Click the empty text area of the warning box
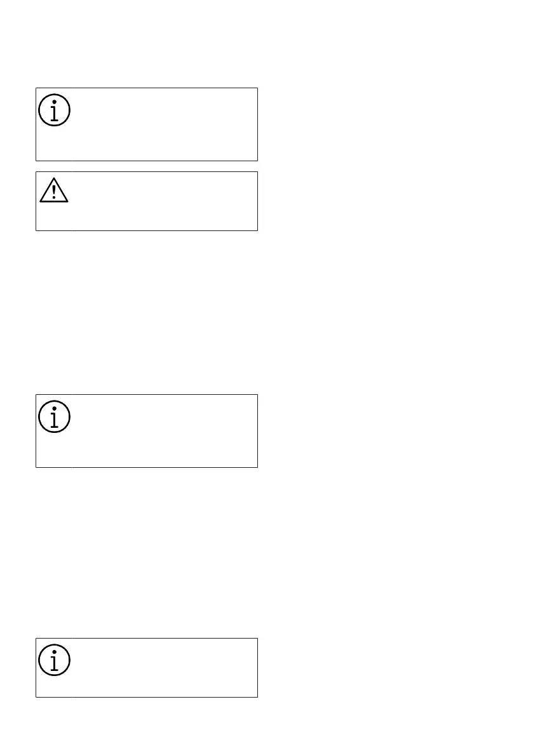 164,201
